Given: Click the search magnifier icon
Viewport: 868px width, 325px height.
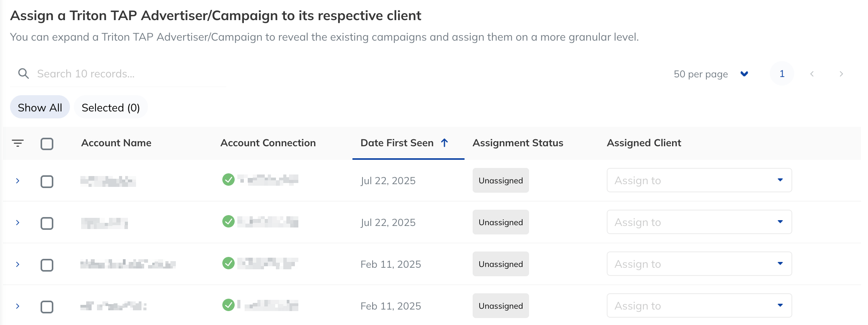Looking at the screenshot, I should [x=24, y=74].
